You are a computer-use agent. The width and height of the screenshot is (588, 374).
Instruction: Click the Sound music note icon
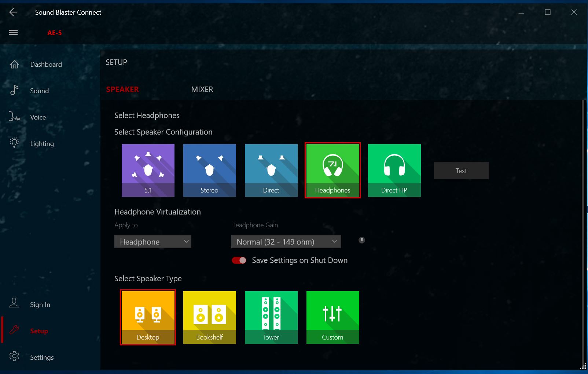tap(14, 90)
